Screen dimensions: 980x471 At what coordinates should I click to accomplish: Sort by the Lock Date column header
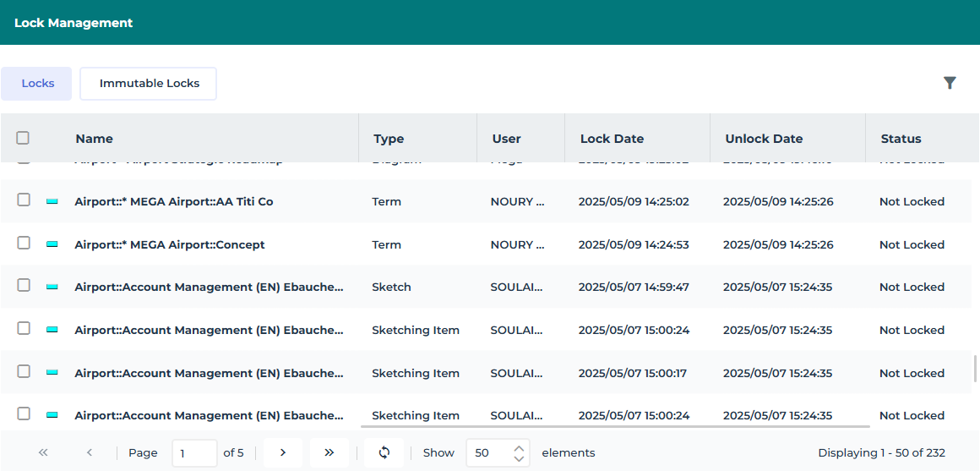click(612, 139)
